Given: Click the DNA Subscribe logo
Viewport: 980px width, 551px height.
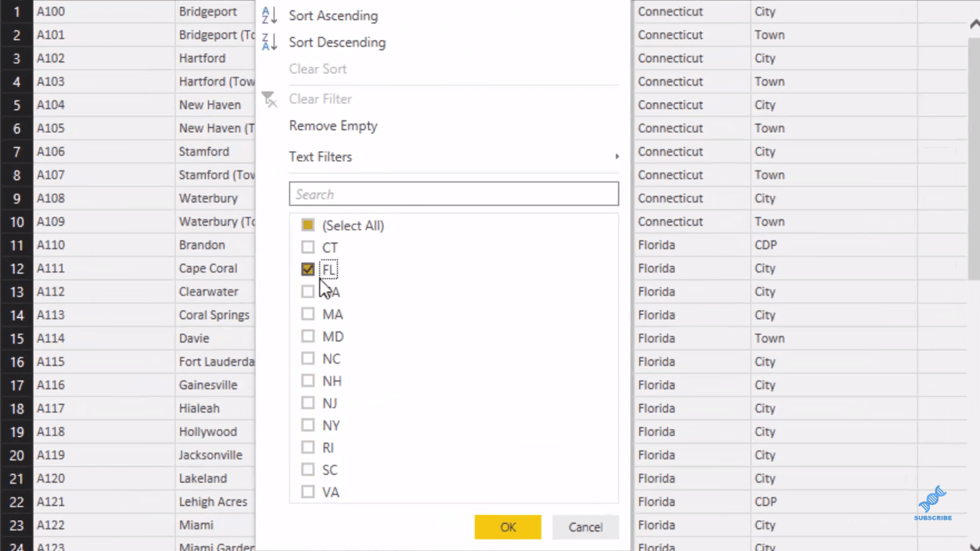Looking at the screenshot, I should point(933,504).
